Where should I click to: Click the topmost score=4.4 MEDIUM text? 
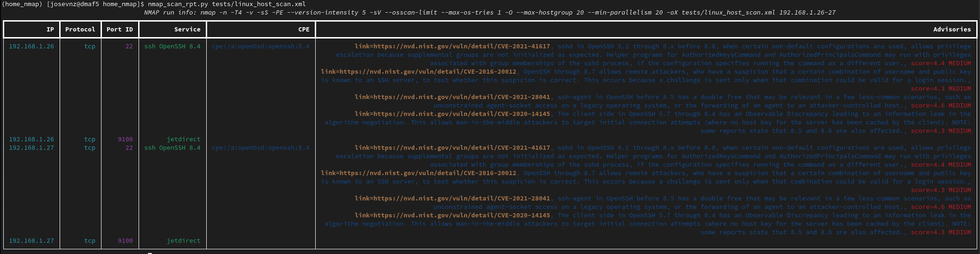[941, 63]
